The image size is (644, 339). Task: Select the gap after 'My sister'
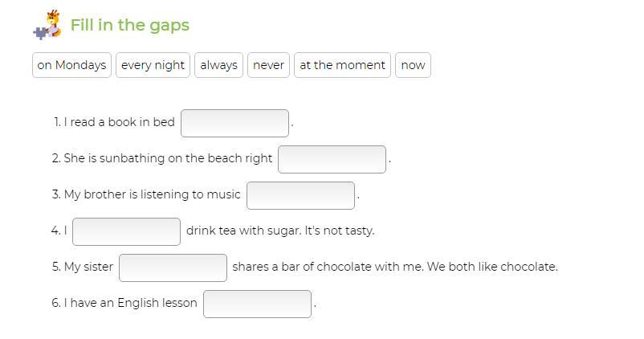pyautogui.click(x=173, y=268)
